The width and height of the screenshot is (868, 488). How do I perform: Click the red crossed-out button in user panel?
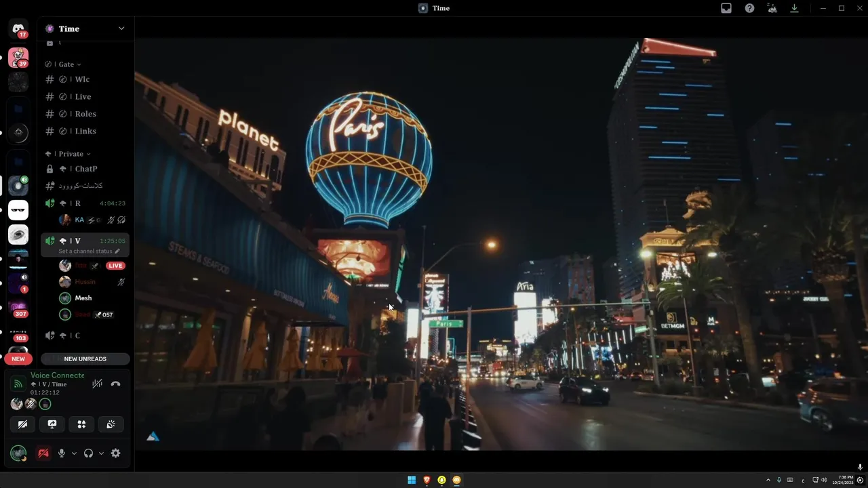tap(43, 453)
